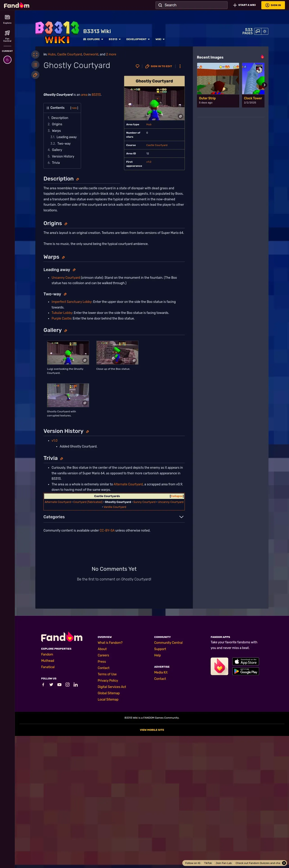
Task: Open the infobox Luigi image
Action: tap(154, 103)
